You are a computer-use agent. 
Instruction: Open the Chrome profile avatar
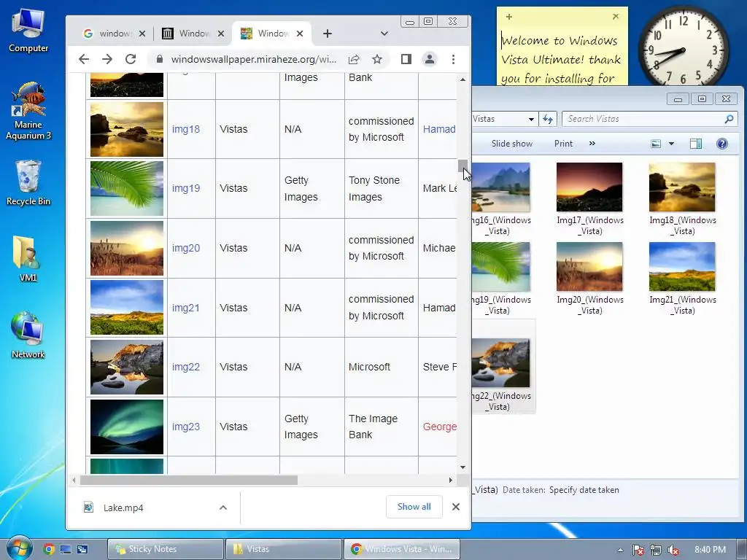click(x=429, y=59)
